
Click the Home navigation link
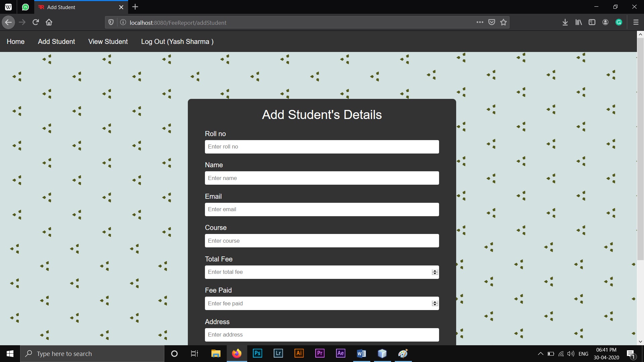tap(15, 42)
